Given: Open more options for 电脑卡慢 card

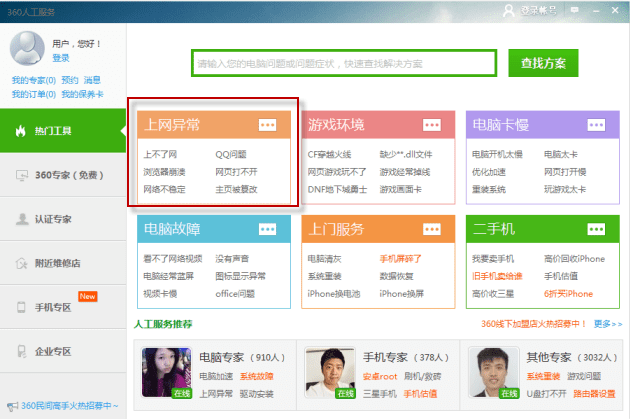Looking at the screenshot, I should [596, 125].
